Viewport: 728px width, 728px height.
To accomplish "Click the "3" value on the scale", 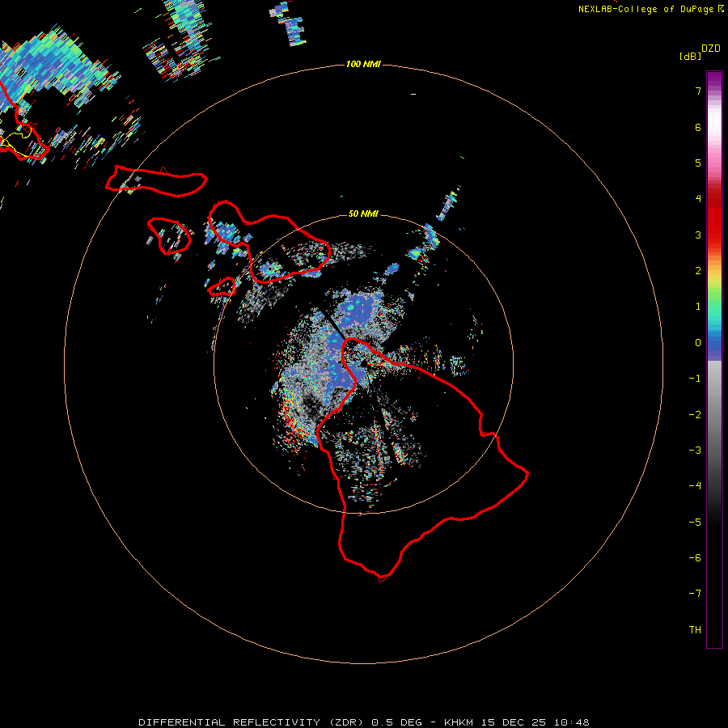I will pos(698,235).
